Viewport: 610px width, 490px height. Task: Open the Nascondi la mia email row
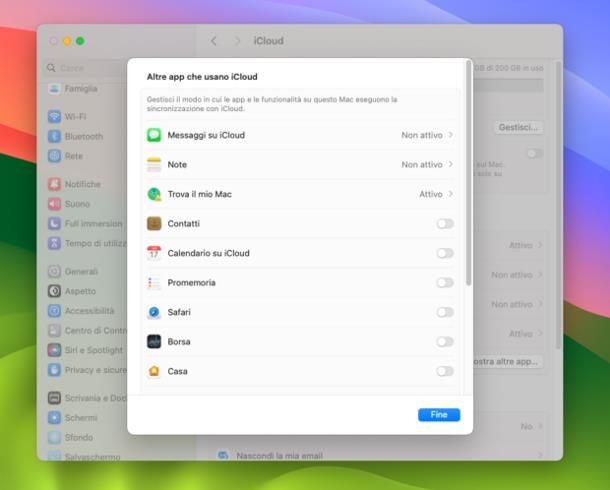[379, 455]
